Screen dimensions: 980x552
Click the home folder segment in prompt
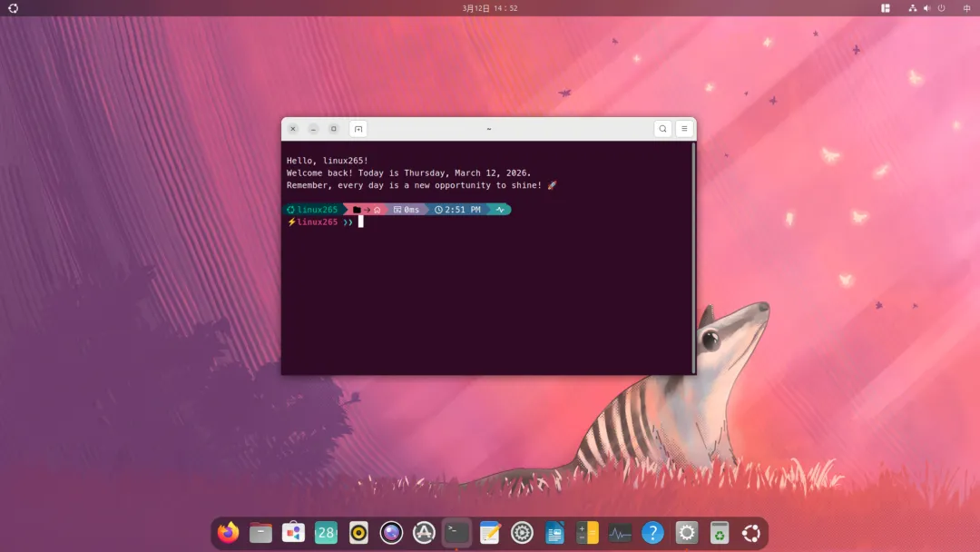(367, 210)
